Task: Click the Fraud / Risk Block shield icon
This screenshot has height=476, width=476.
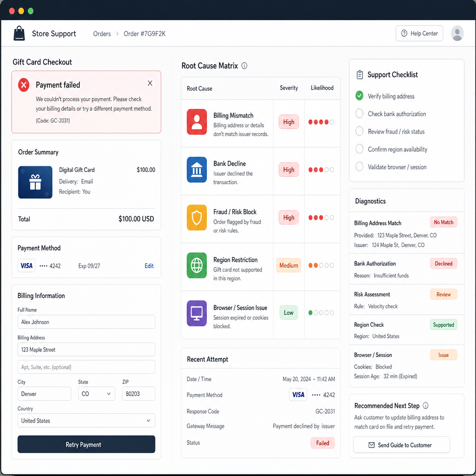Action: tap(197, 218)
